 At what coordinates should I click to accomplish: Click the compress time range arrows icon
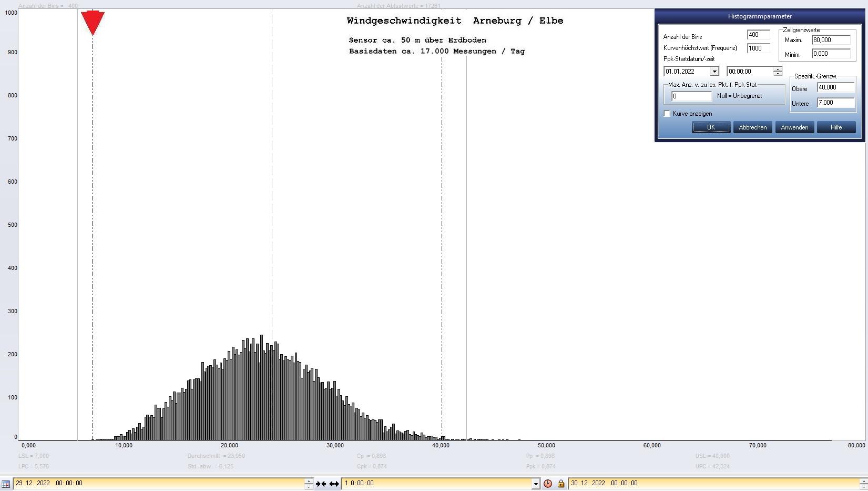point(321,484)
